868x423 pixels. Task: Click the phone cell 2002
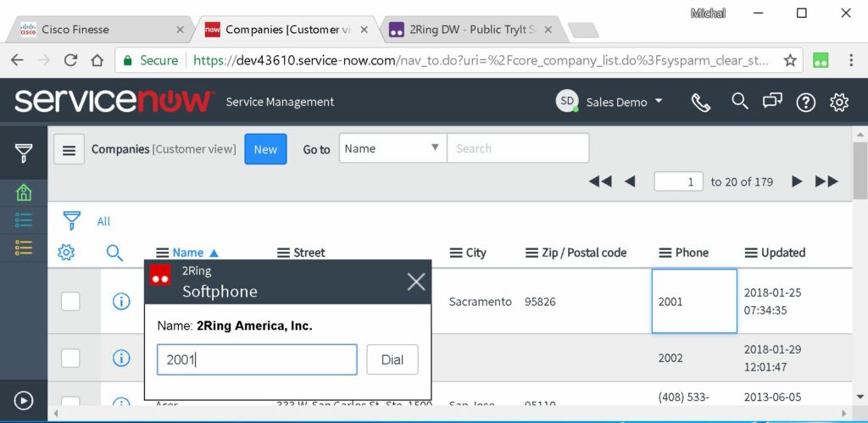click(670, 359)
